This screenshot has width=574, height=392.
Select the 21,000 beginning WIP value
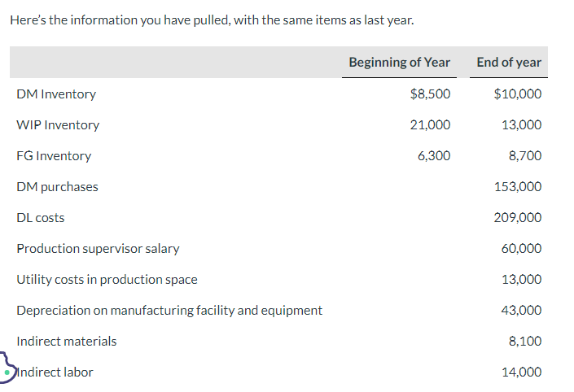[x=432, y=125]
